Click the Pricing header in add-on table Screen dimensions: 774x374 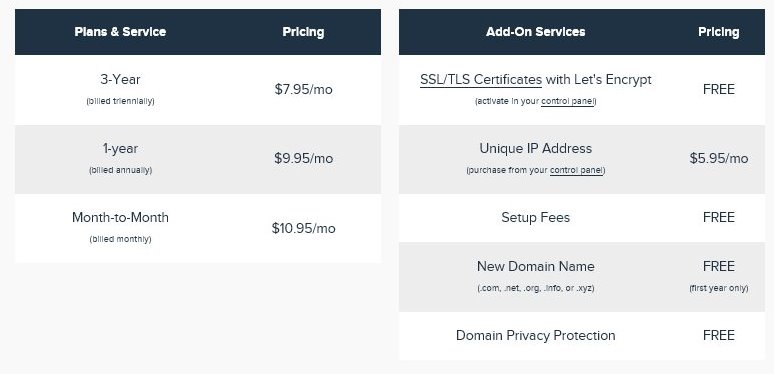click(x=719, y=32)
